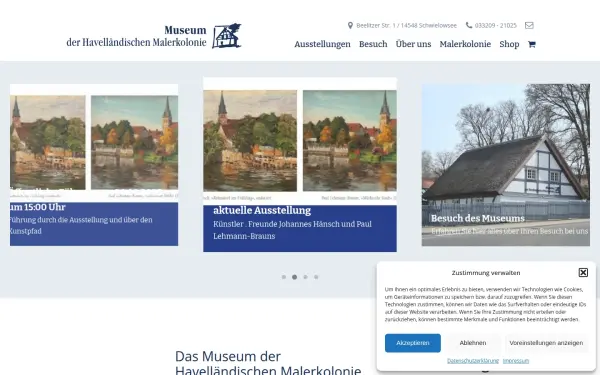Click the Museum der Havelländischen Malerkolonie title
The height and width of the screenshot is (375, 600).
[136, 36]
